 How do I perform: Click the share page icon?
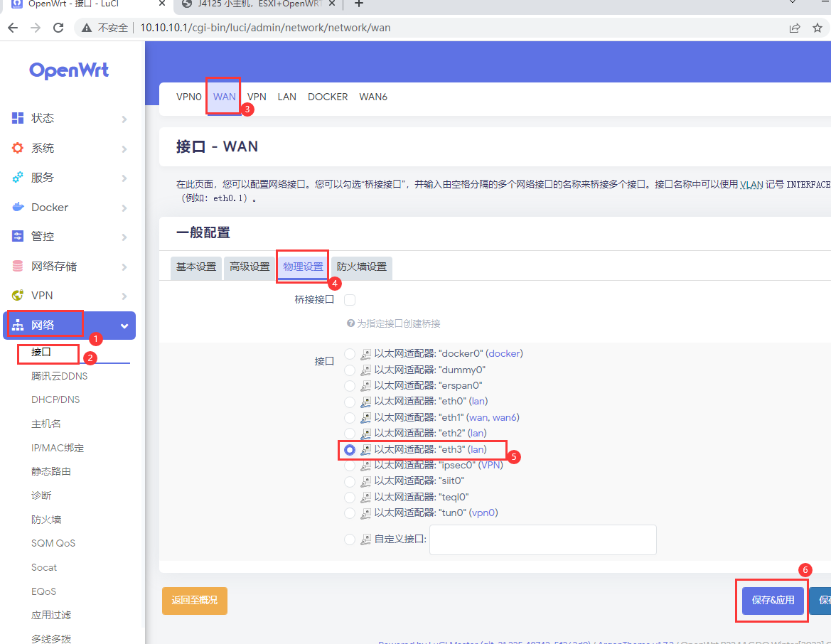795,28
